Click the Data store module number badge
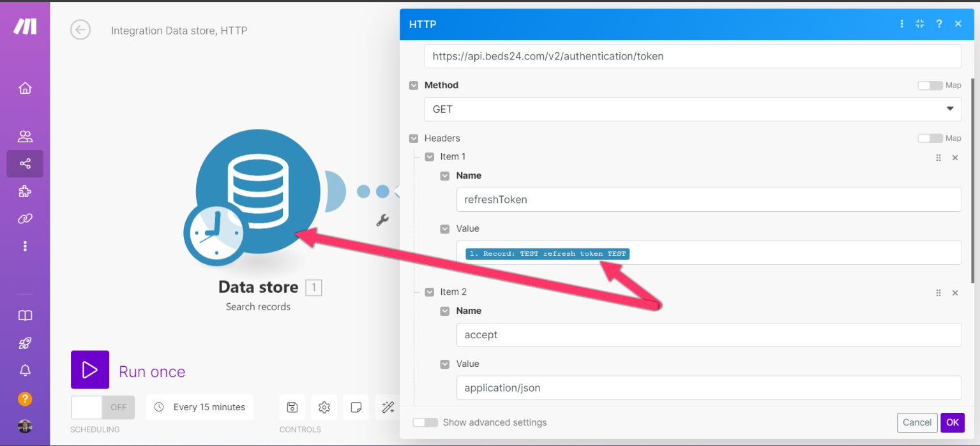This screenshot has width=980, height=446. click(313, 288)
